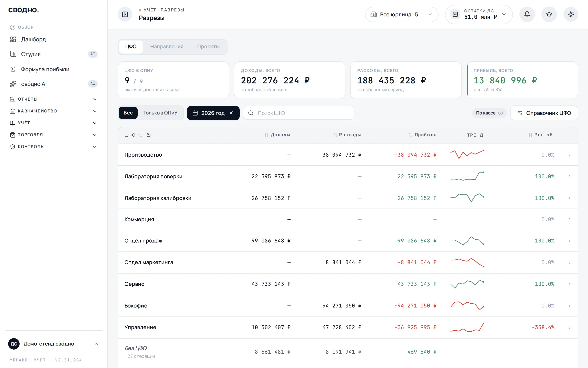
Task: Open the Сервис row chevron
Action: point(570,284)
